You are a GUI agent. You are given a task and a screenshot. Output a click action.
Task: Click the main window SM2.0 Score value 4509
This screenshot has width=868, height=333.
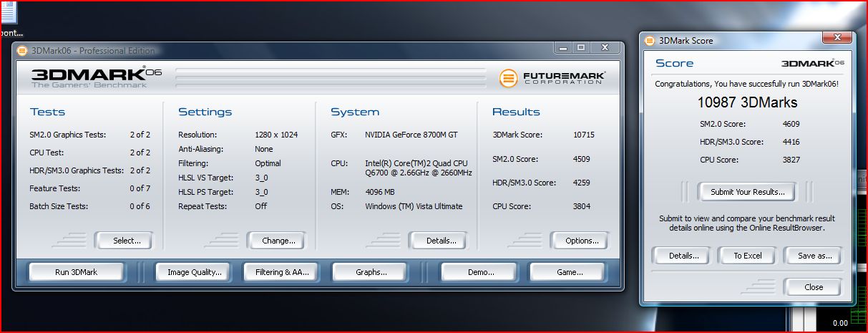pos(582,159)
